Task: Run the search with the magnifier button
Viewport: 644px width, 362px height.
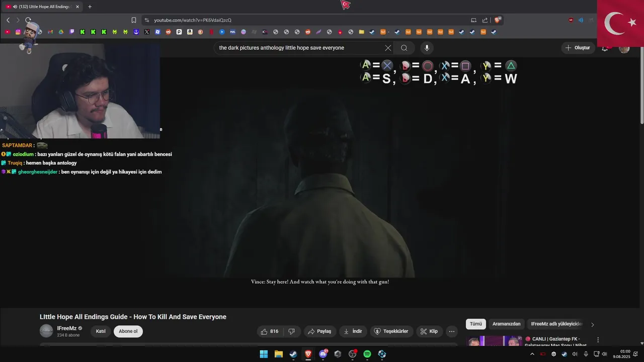Action: coord(404,48)
